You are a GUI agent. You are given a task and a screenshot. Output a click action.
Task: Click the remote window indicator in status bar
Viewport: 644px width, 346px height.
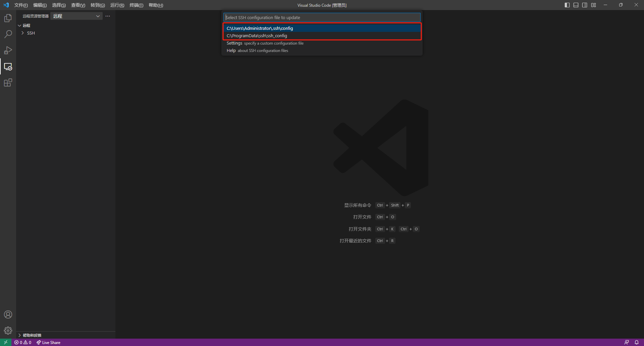tap(6, 342)
